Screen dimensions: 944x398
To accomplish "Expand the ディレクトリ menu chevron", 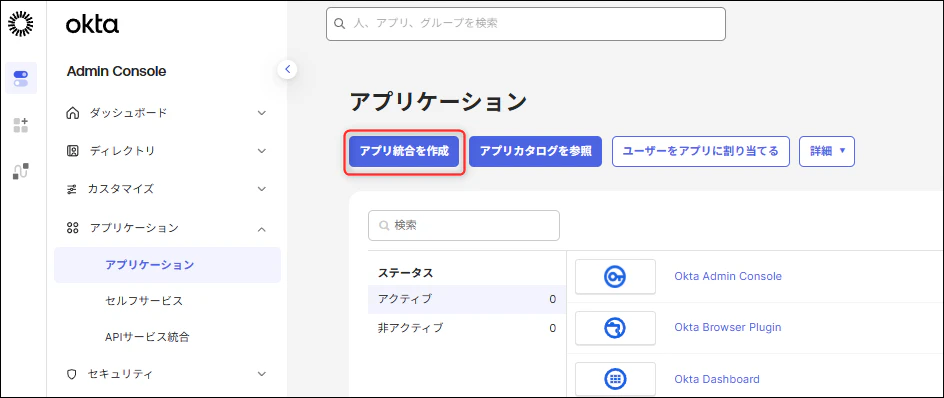I will point(262,151).
